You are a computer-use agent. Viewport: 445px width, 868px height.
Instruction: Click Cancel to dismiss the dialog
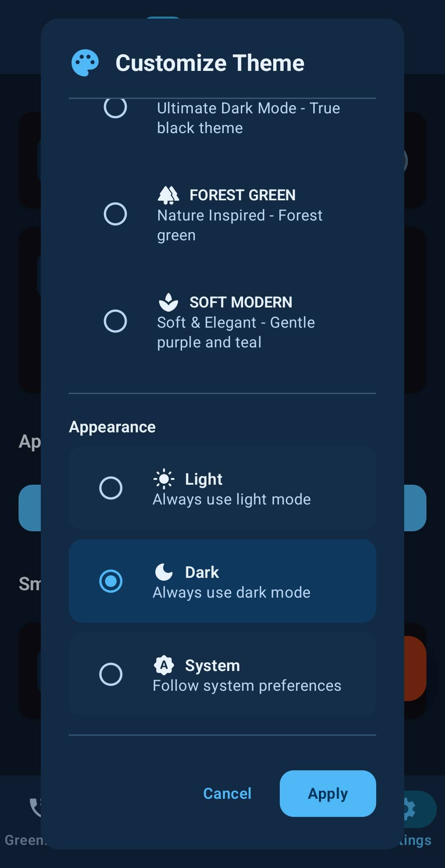pyautogui.click(x=227, y=794)
